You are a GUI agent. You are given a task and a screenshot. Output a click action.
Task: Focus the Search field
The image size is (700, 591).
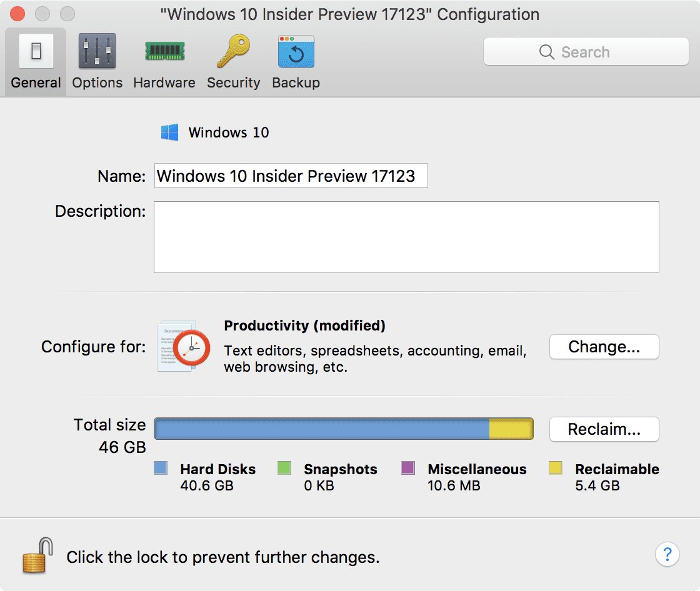586,52
